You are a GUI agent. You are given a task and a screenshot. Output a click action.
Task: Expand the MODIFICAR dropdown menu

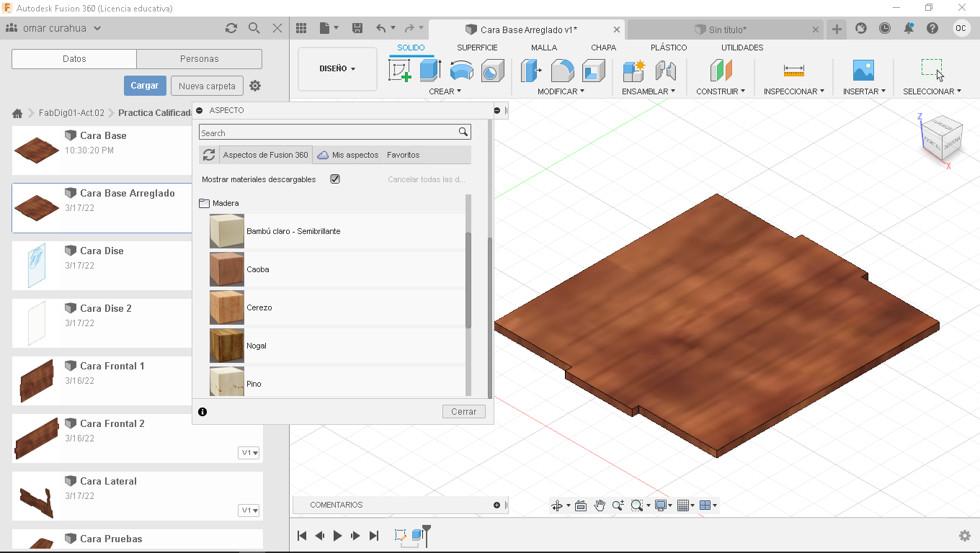point(561,91)
